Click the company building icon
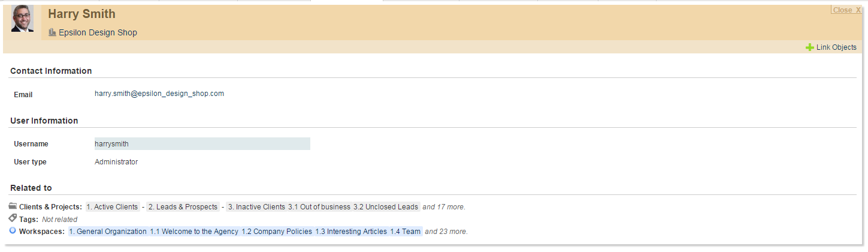 point(52,32)
